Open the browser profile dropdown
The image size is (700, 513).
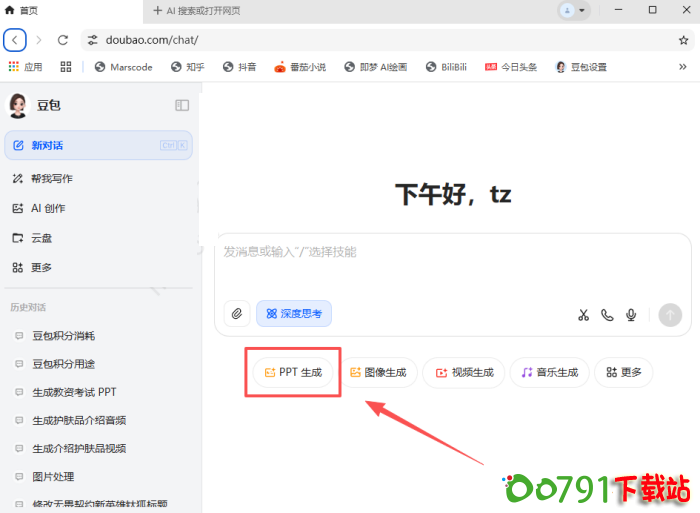click(x=574, y=11)
